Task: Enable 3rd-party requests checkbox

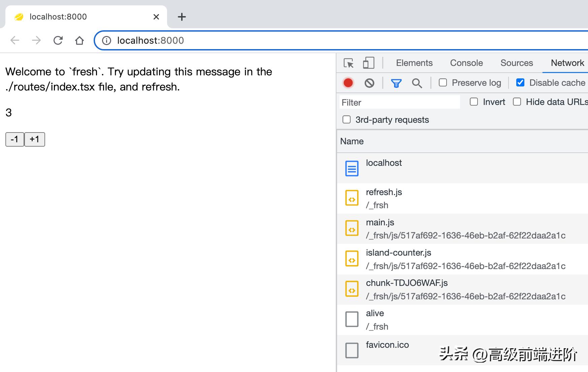Action: (x=347, y=119)
